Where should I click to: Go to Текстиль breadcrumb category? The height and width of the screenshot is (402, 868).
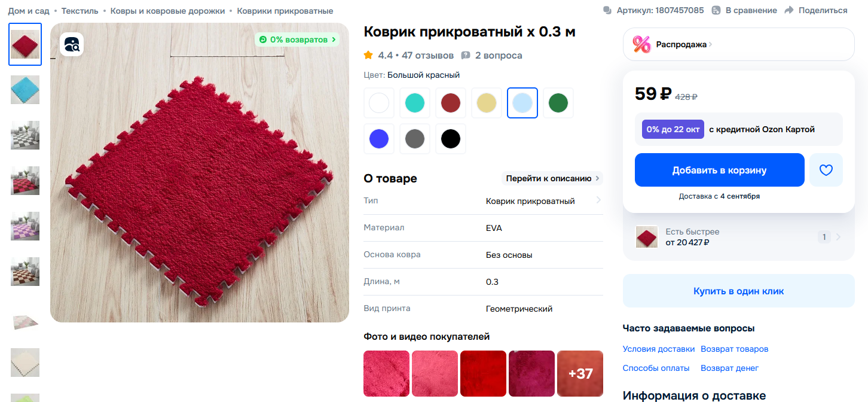[80, 11]
